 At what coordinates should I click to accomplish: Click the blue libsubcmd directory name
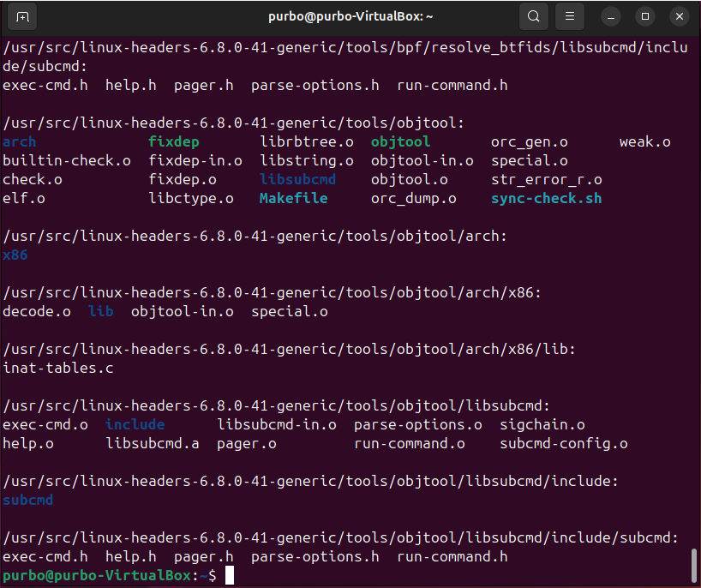[x=297, y=179]
